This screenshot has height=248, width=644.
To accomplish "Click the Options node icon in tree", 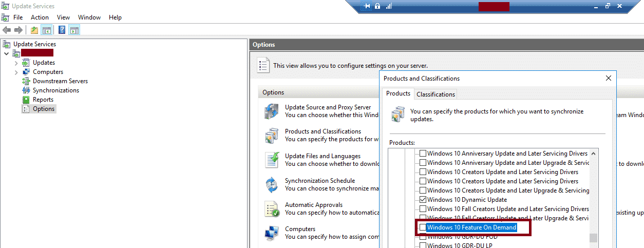I will pos(27,109).
